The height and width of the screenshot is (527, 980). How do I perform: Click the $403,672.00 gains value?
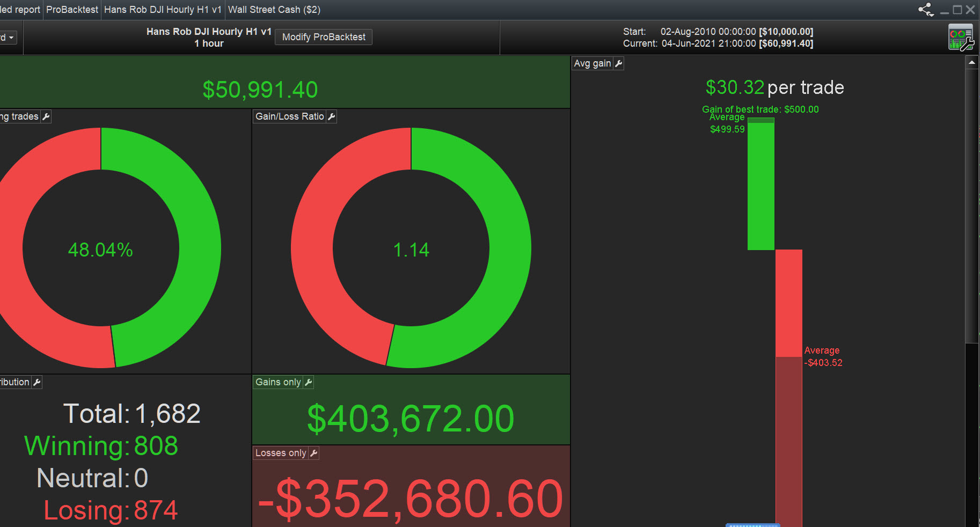pos(411,419)
